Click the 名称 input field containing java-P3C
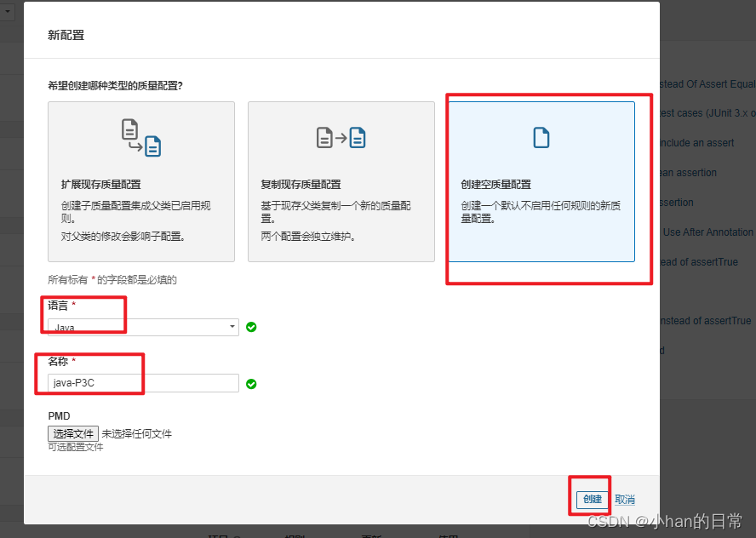Image resolution: width=756 pixels, height=538 pixels. coord(143,383)
